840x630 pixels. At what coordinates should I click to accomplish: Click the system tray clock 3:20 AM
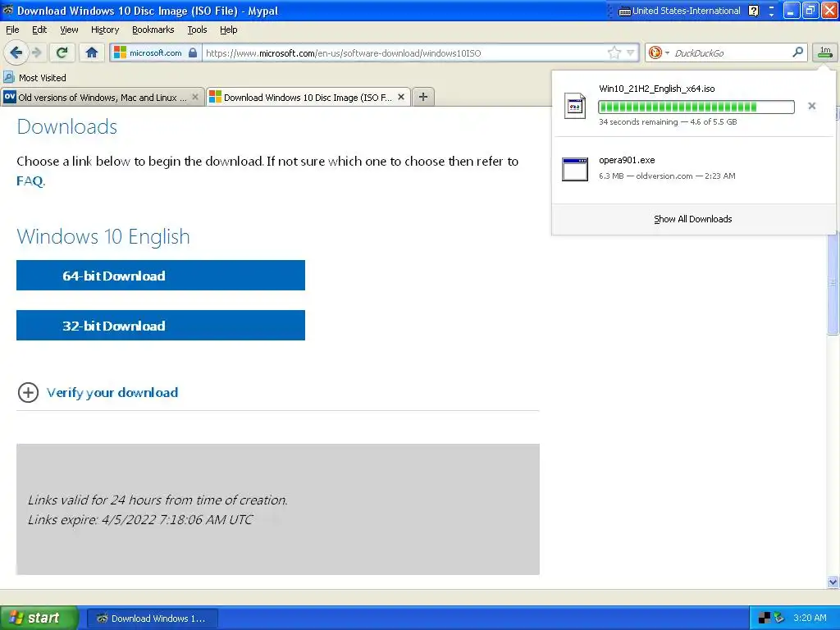(x=810, y=618)
